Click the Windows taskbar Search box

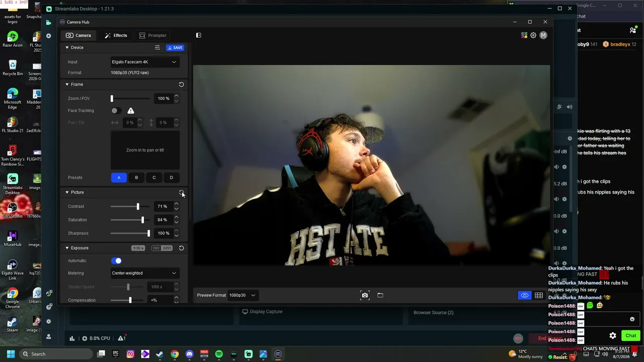pyautogui.click(x=55, y=354)
